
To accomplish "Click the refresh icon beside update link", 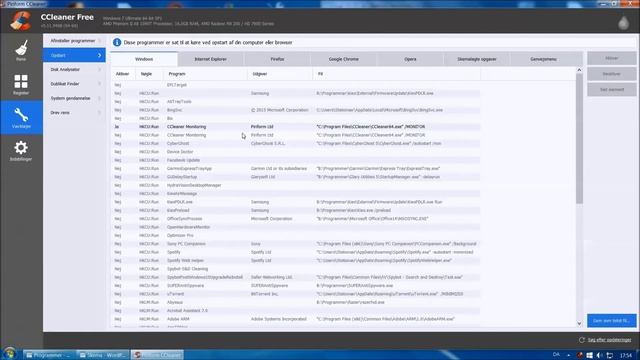I will [582, 340].
